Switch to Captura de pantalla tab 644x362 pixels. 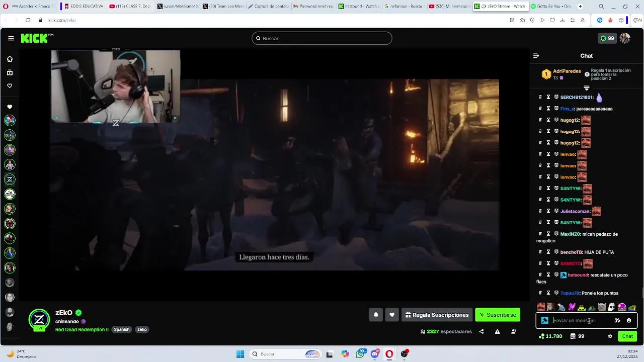pyautogui.click(x=268, y=7)
